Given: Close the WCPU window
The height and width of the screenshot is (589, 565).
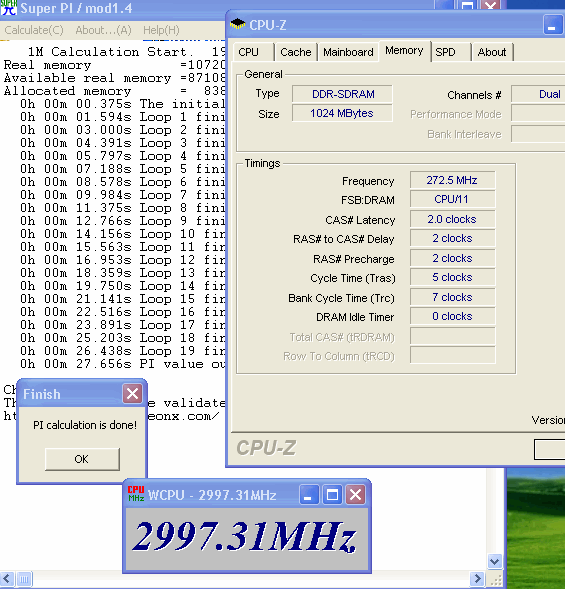Looking at the screenshot, I should click(356, 495).
